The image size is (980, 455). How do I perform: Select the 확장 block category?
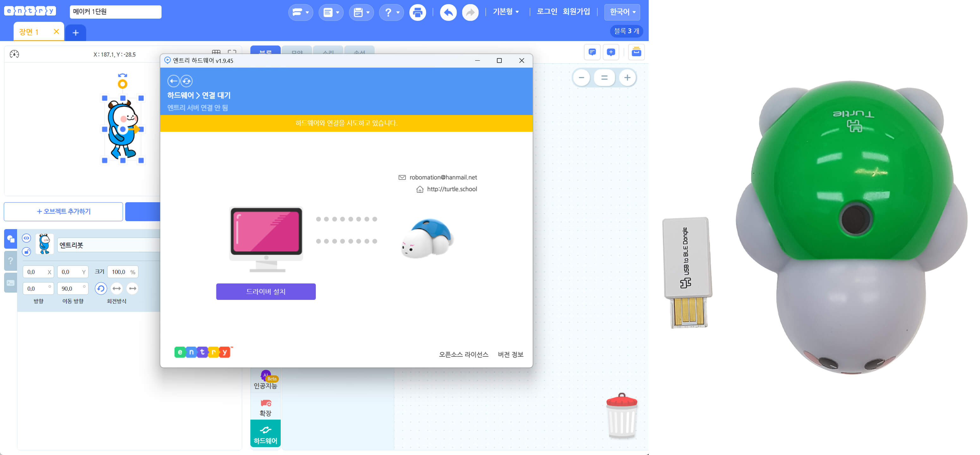266,408
